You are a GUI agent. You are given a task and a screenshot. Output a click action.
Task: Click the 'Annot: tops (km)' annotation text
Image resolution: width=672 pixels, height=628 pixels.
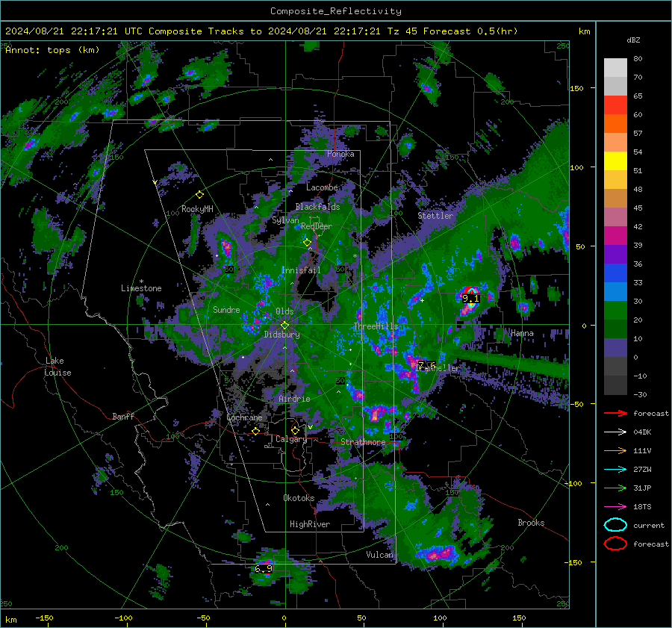point(52,50)
